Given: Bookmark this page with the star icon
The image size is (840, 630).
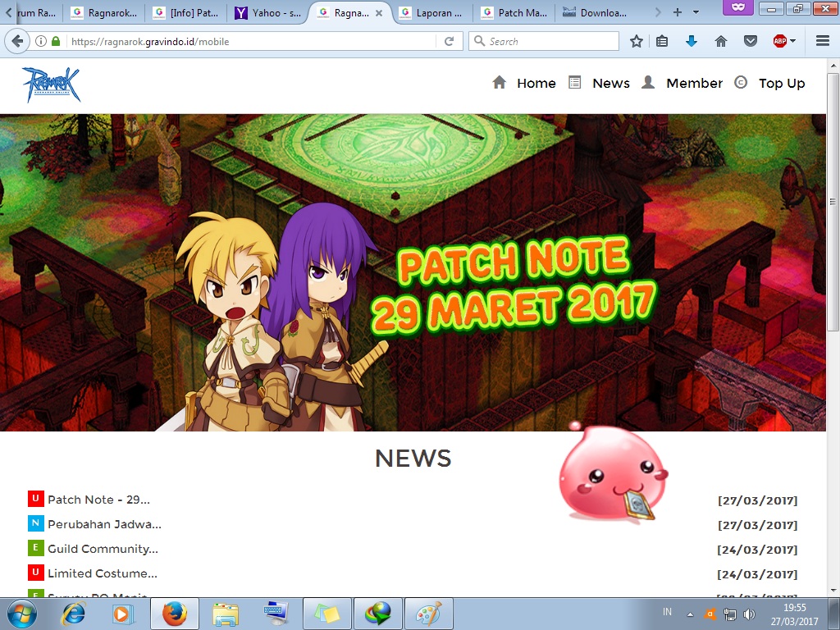Looking at the screenshot, I should [x=636, y=41].
